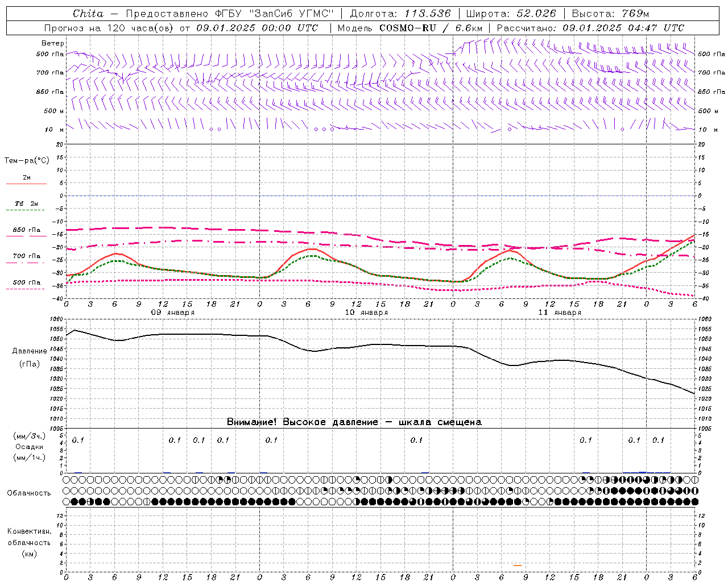Select the "Модель COSMO-RU / 6.6км" text

coord(409,28)
